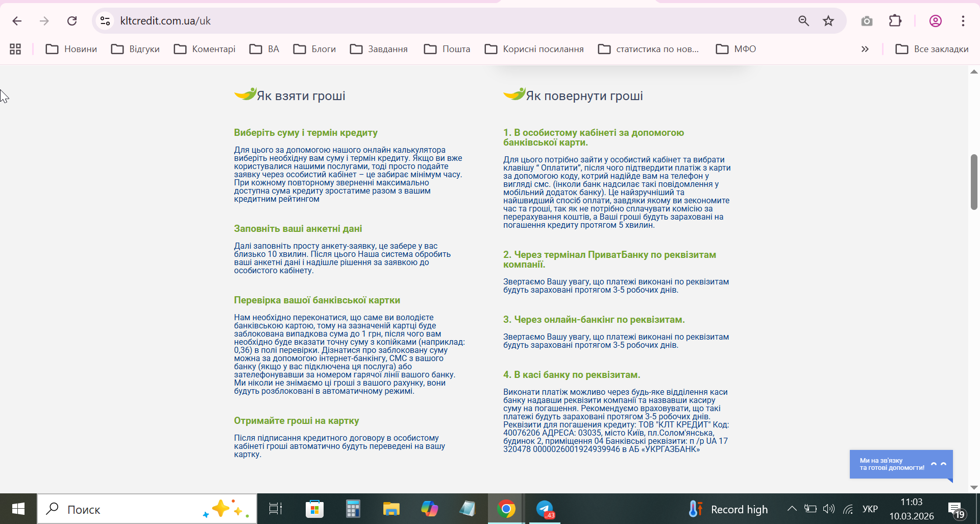Image resolution: width=980 pixels, height=524 pixels.
Task: Open Task View in the taskbar
Action: click(x=276, y=509)
